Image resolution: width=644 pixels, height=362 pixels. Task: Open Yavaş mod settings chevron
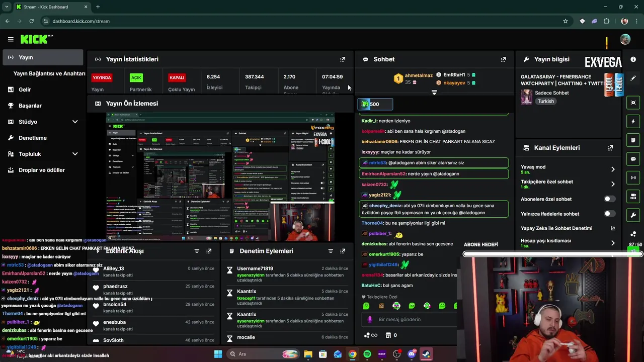pyautogui.click(x=613, y=169)
